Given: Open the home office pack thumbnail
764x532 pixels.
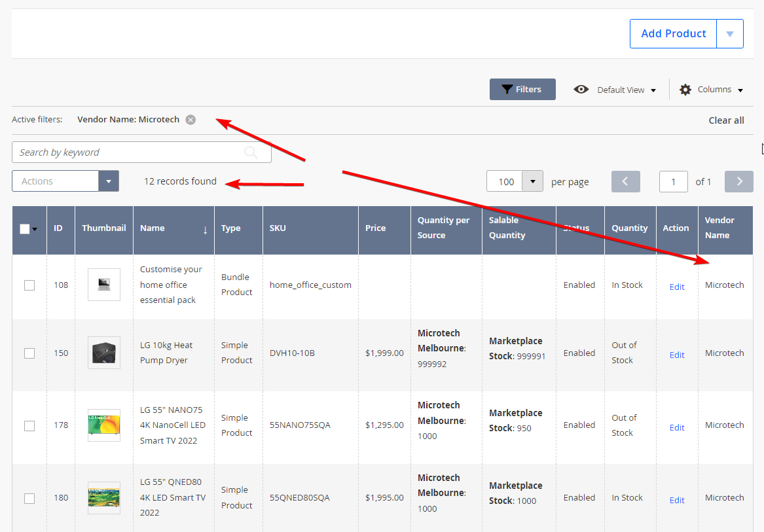Looking at the screenshot, I should pyautogui.click(x=104, y=285).
